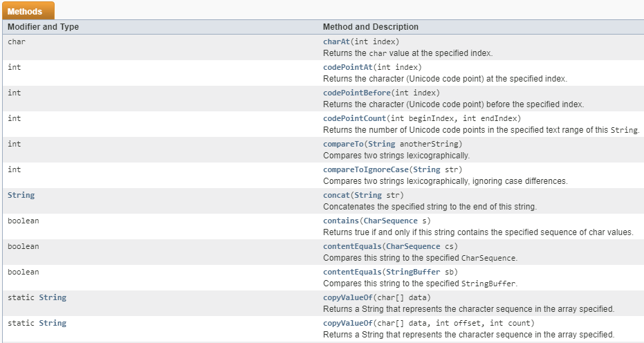644x343 pixels.
Task: Click description 'Returns true if and only if this string'
Action: coord(478,232)
